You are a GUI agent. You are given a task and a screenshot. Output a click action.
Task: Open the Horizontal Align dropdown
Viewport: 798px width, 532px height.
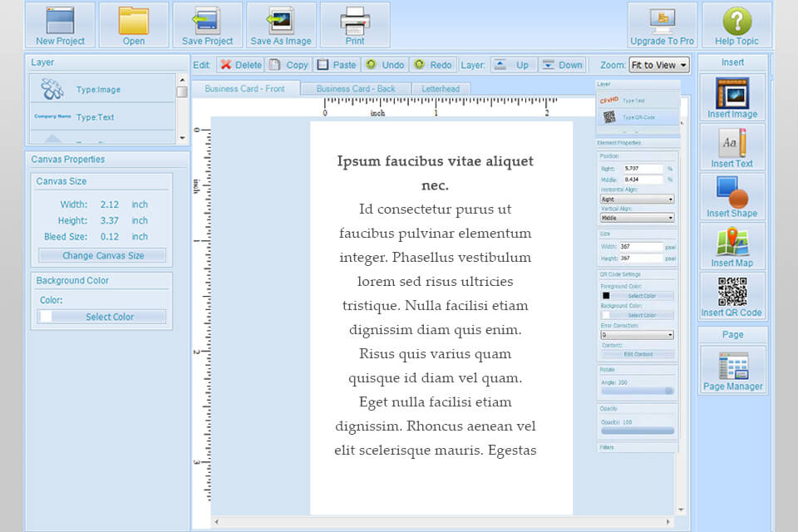[x=637, y=199]
